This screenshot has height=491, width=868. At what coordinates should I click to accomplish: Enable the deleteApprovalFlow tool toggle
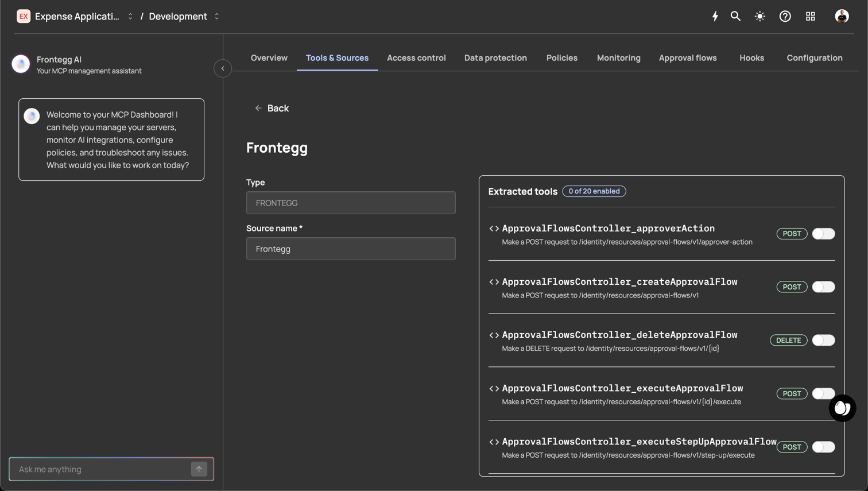pos(823,341)
